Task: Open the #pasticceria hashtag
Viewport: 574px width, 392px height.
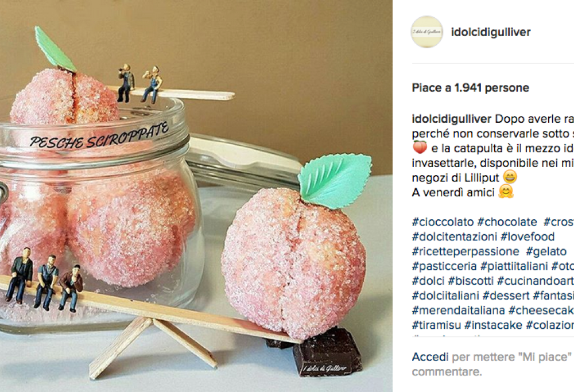Action: [x=444, y=266]
